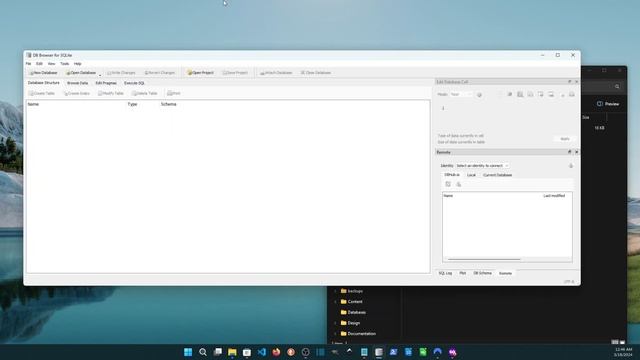Switch to the Execute SQL tab
640x360 pixels.
(134, 83)
